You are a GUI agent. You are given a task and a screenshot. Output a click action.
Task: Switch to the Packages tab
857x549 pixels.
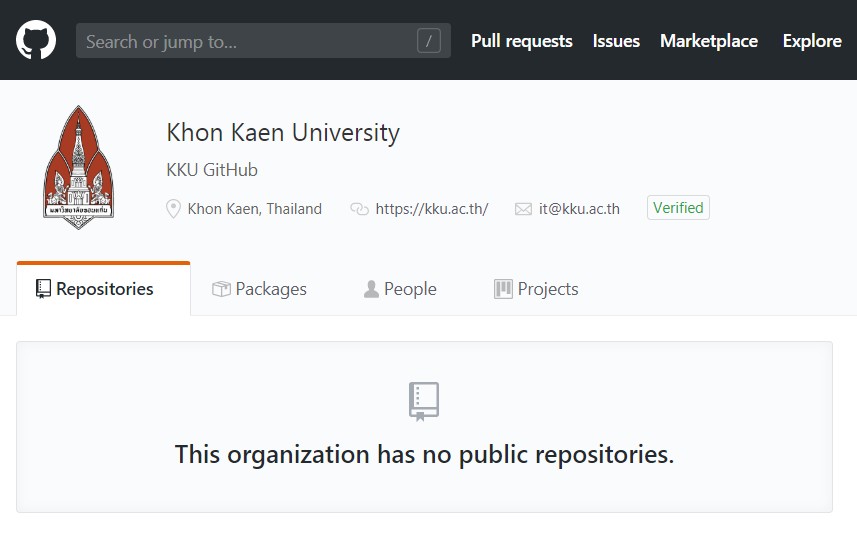tap(259, 289)
